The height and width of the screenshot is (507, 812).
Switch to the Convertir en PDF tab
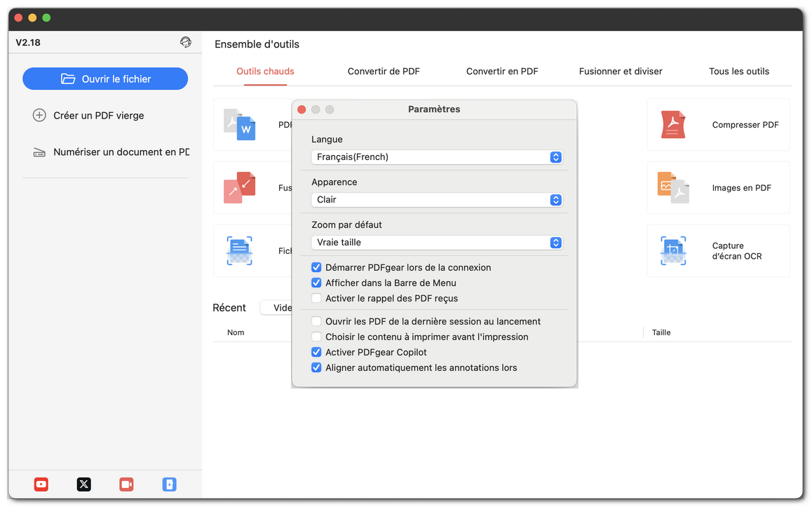tap(502, 71)
